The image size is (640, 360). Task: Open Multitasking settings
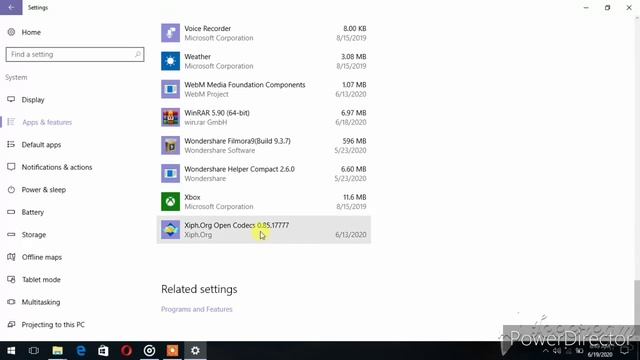(41, 302)
